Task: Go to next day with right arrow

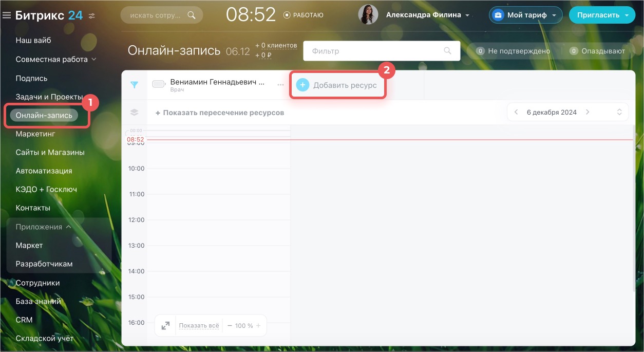Action: tap(588, 113)
